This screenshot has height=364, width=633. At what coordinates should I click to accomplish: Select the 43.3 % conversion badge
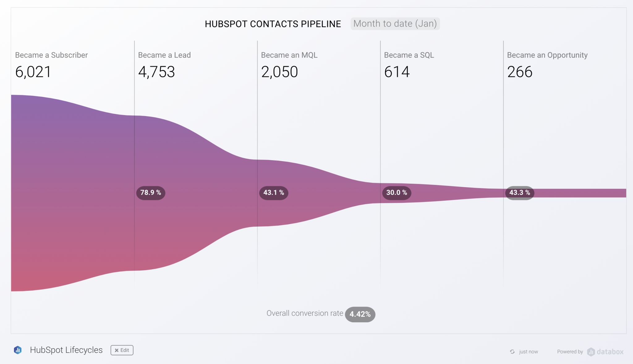(520, 193)
